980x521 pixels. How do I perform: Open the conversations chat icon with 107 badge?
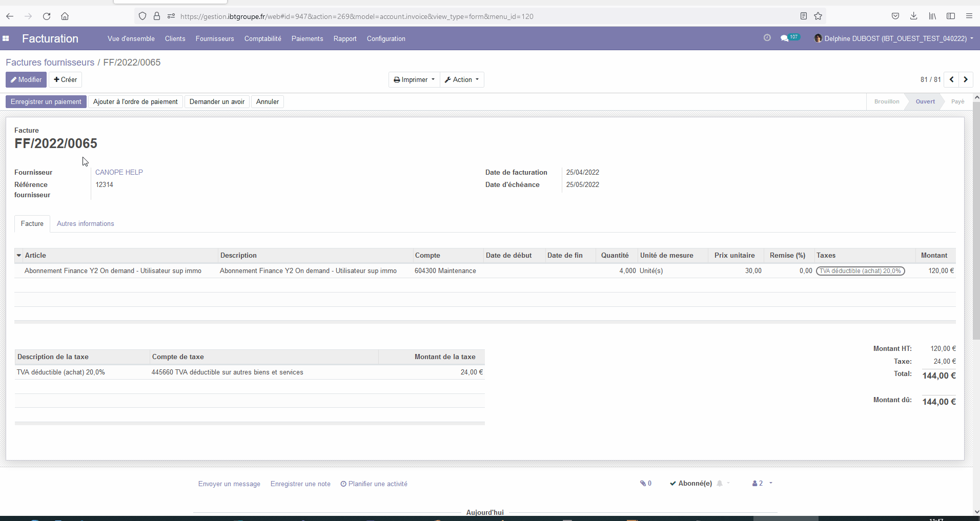pos(785,38)
